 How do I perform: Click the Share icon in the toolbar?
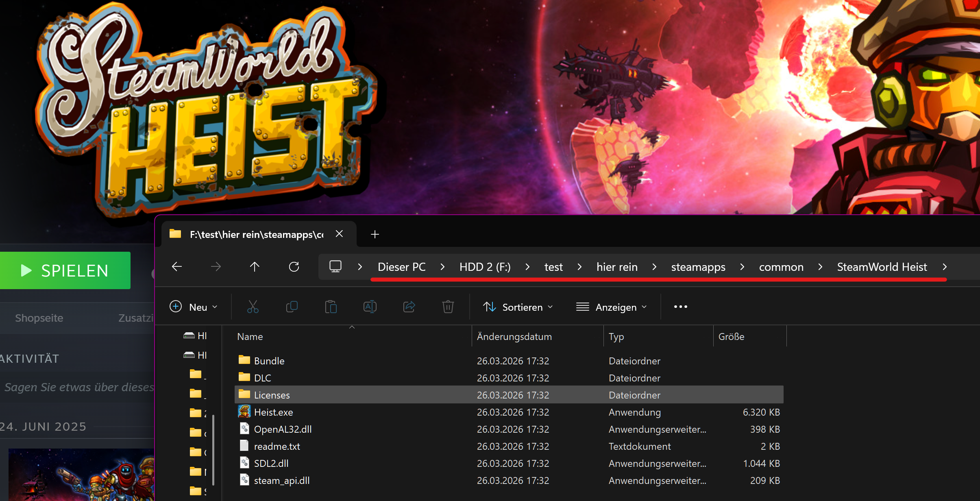pos(409,307)
